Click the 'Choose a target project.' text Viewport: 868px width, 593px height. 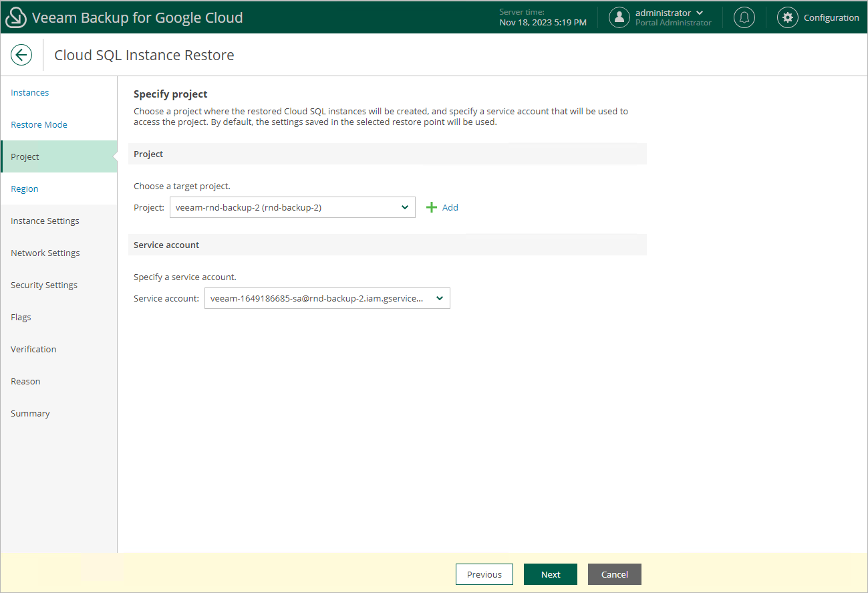182,186
